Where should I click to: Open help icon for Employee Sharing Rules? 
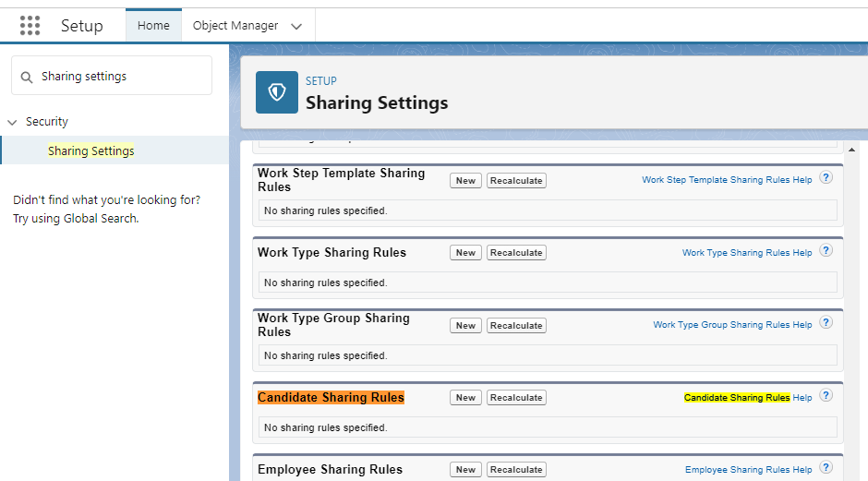826,468
